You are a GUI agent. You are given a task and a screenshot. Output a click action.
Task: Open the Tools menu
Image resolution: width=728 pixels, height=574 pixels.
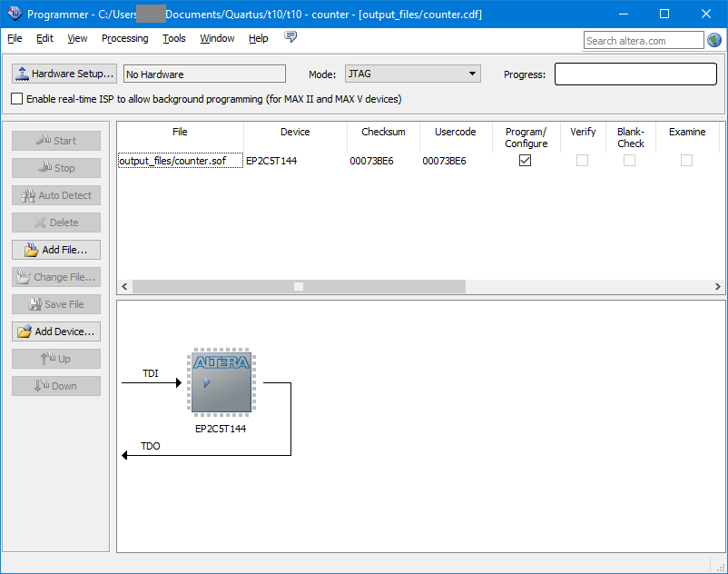coord(174,38)
